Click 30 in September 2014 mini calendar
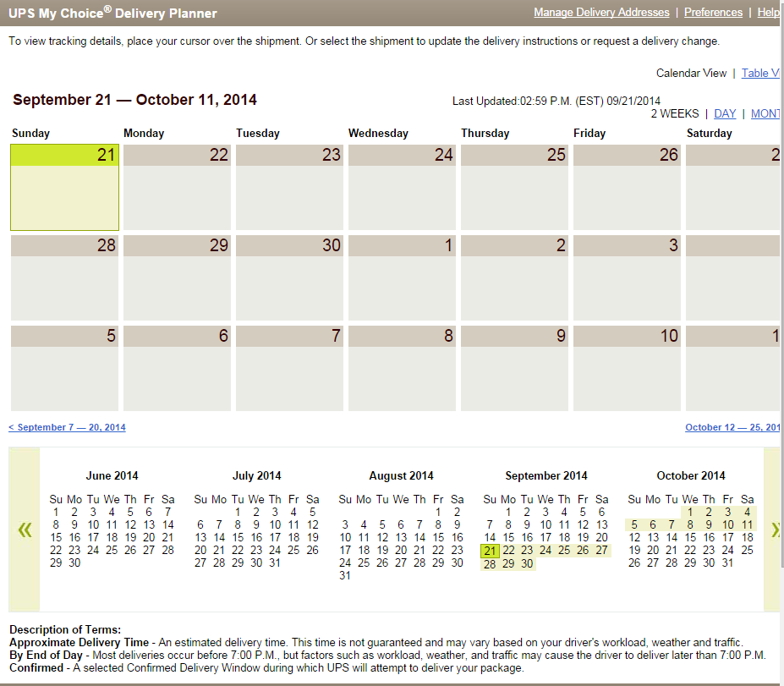 (x=527, y=563)
